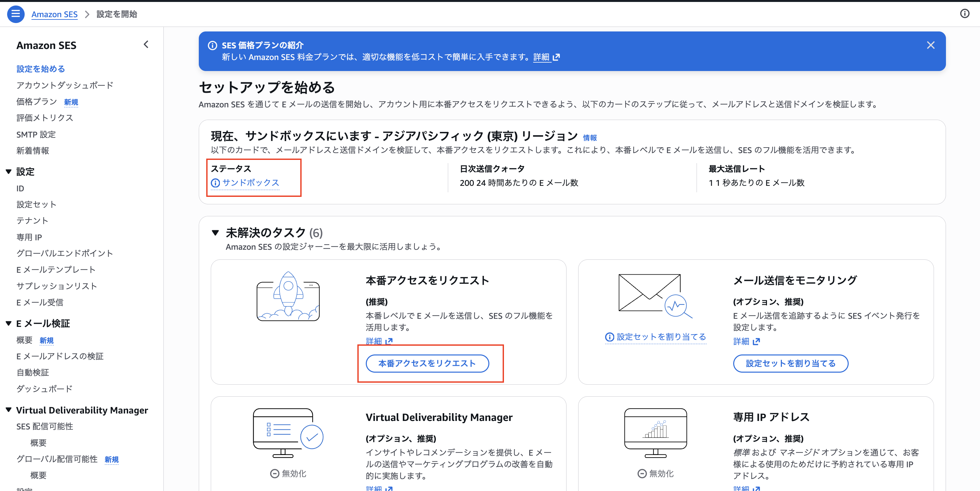The image size is (980, 491).
Task: Click the envelope monitoring illustration
Action: [655, 296]
